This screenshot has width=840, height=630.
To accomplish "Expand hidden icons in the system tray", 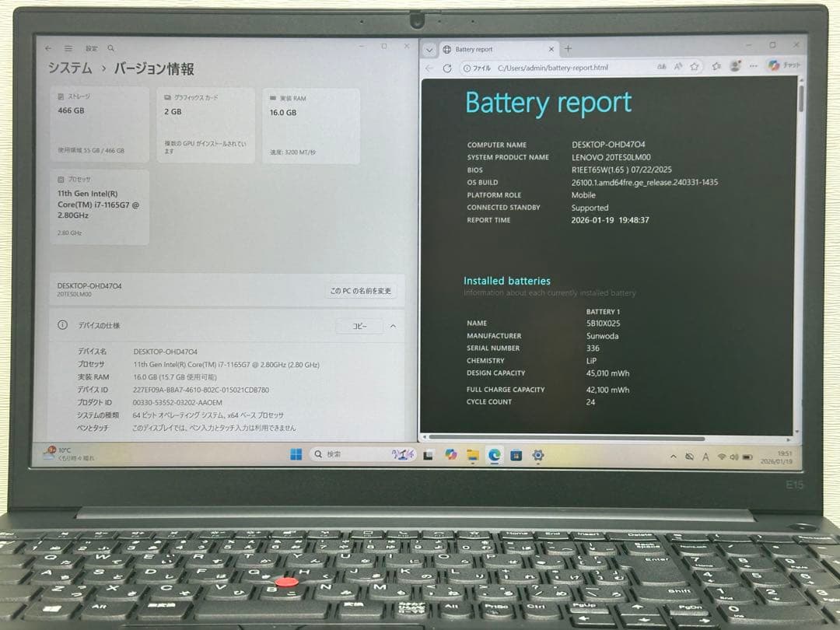I will click(674, 455).
